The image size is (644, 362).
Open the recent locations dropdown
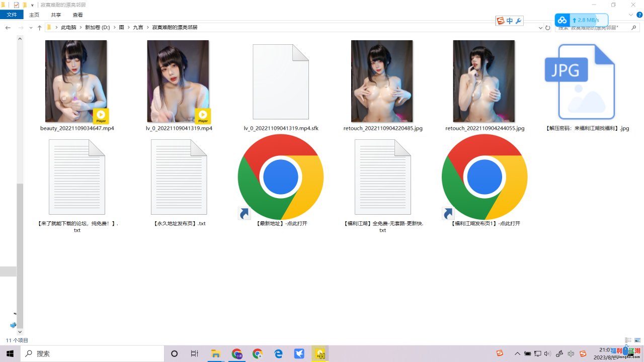tap(31, 28)
